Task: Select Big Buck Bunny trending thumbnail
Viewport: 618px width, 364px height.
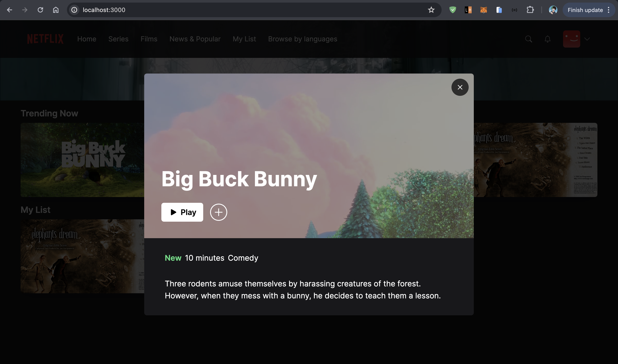Action: pyautogui.click(x=82, y=160)
